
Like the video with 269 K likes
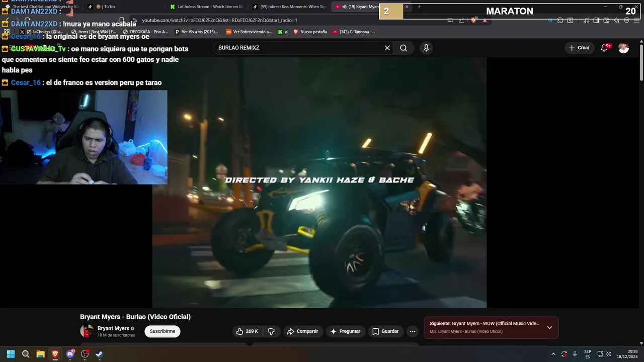[247, 331]
